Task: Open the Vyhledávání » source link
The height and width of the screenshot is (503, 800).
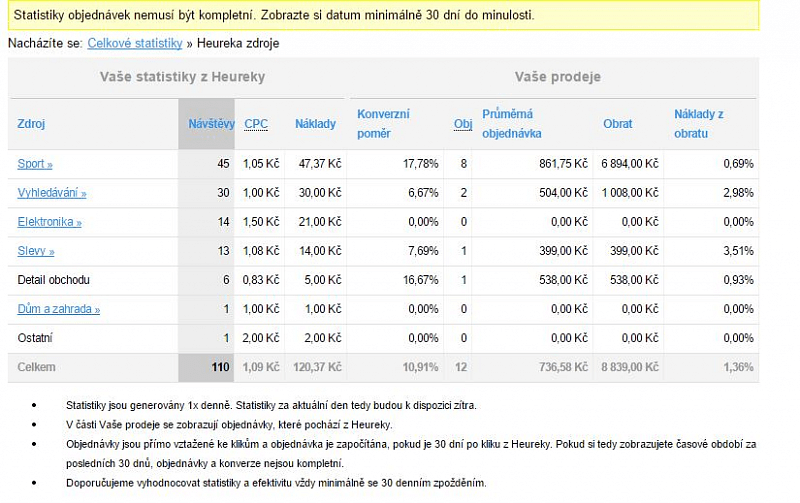Action: [52, 193]
